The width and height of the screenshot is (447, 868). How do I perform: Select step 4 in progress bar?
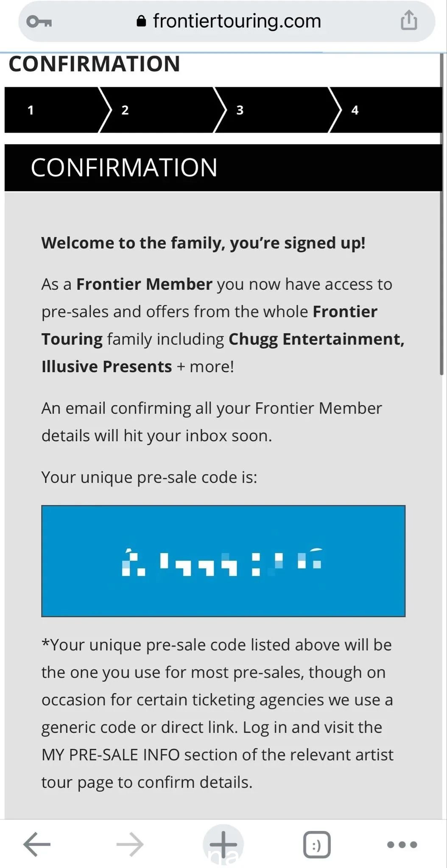(x=386, y=110)
